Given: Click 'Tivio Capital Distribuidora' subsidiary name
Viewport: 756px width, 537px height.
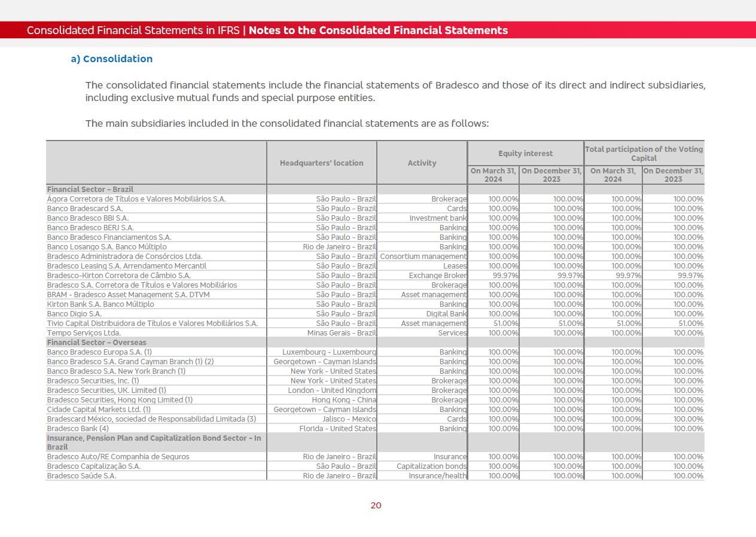Looking at the screenshot, I should pos(152,324).
